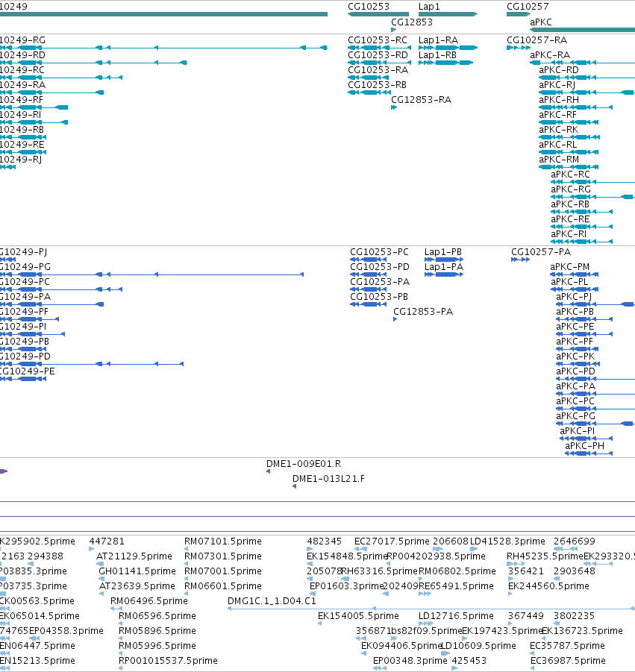
Task: Click RM07101.5prime EST label
Action: (x=223, y=541)
